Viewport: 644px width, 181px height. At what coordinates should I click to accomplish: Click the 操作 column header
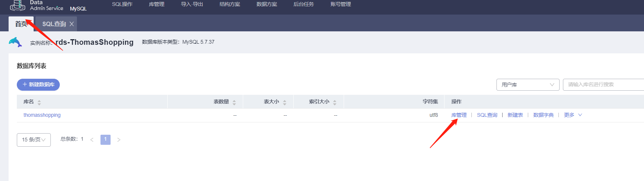click(x=456, y=102)
